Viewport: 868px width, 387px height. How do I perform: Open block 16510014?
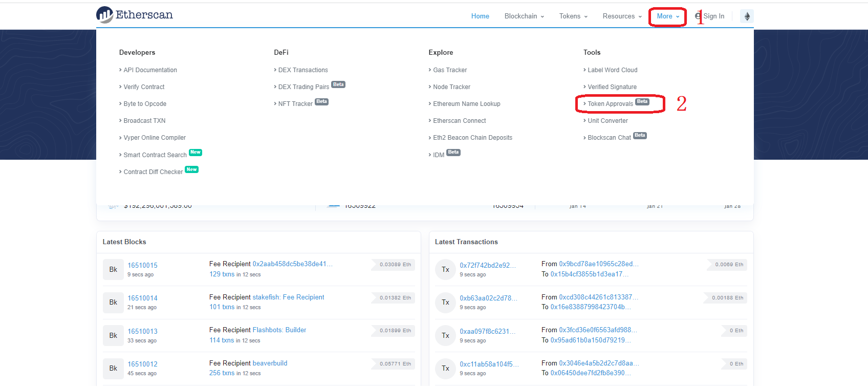click(x=142, y=298)
